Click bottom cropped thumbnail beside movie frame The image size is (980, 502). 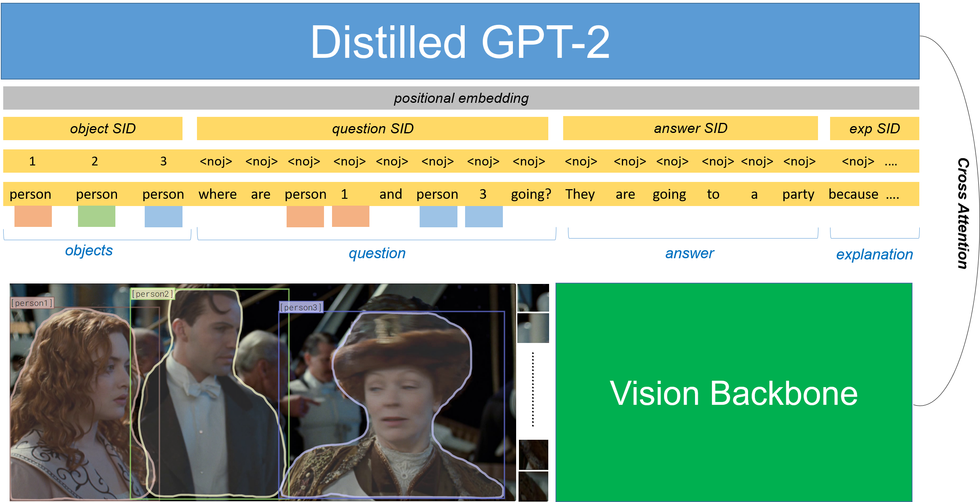pos(533,487)
